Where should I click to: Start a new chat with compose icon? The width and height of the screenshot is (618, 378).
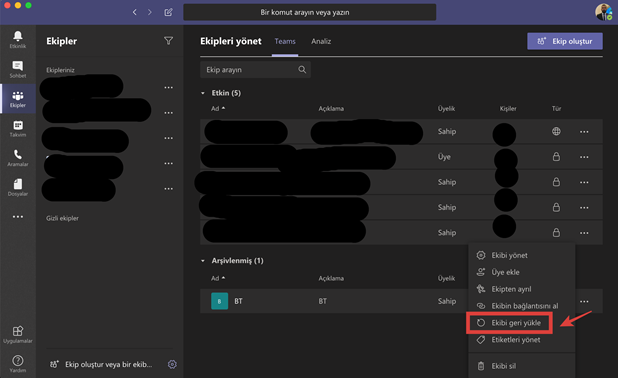point(168,12)
